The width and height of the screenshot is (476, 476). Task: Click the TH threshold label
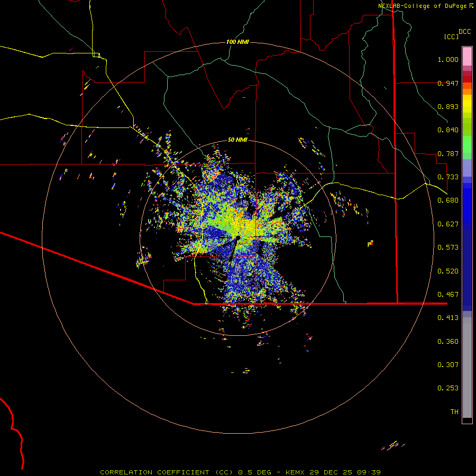click(x=454, y=412)
